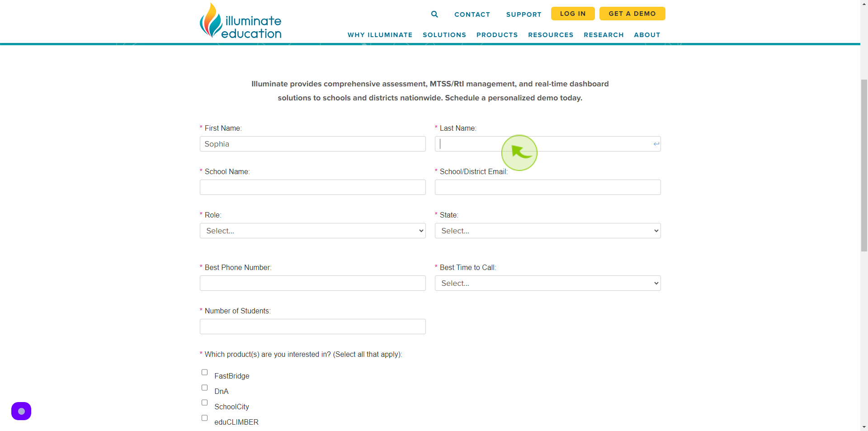Click the eduCLIMBER label text
868x431 pixels.
click(236, 422)
